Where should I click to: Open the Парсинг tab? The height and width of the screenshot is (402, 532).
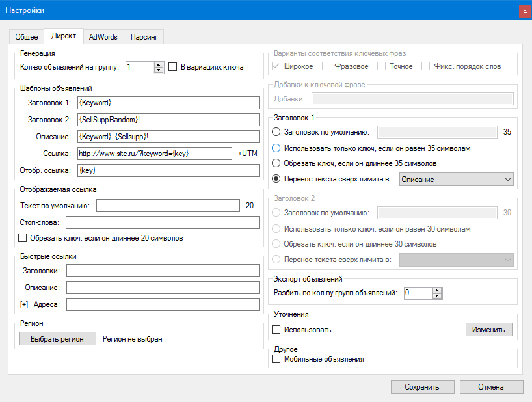click(143, 37)
